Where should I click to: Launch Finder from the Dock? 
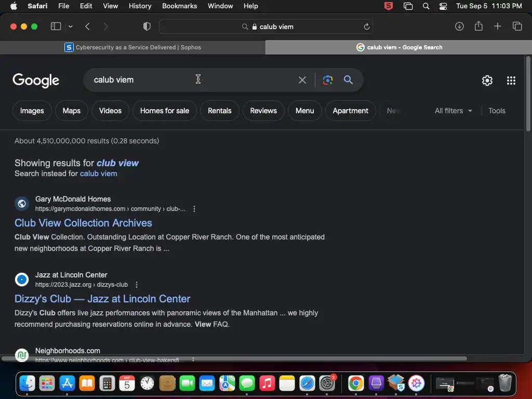pyautogui.click(x=27, y=383)
